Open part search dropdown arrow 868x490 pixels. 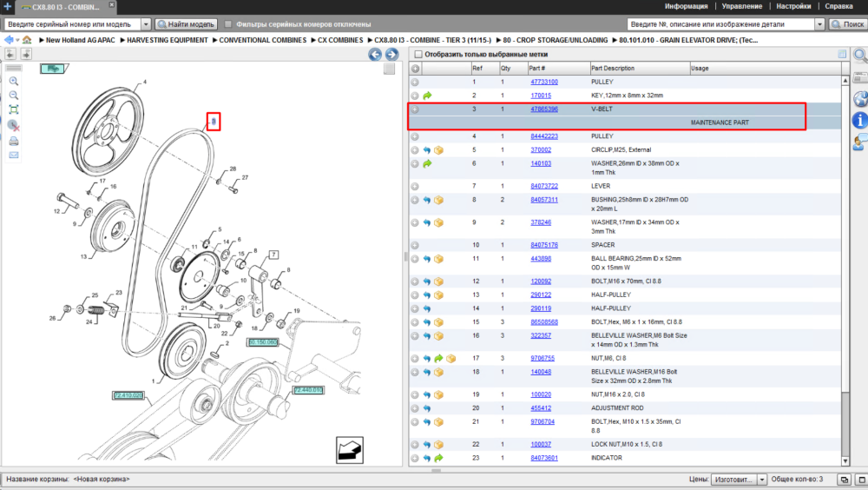coord(820,24)
